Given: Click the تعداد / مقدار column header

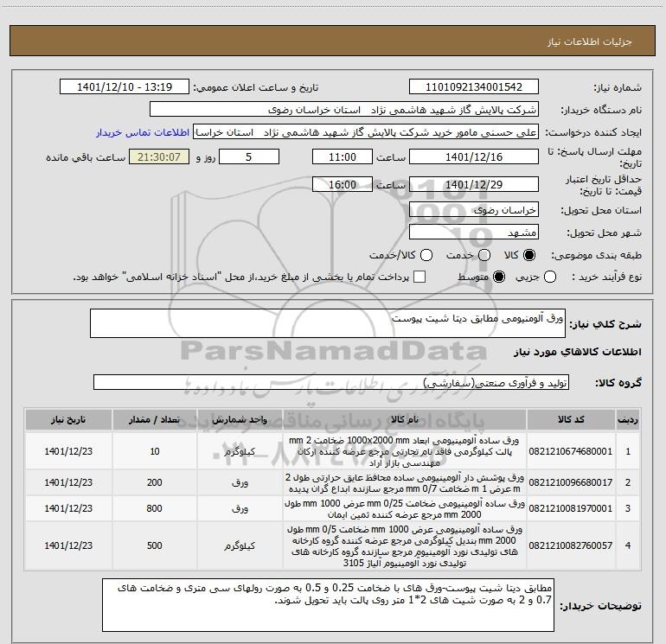Looking at the screenshot, I should pos(155,420).
